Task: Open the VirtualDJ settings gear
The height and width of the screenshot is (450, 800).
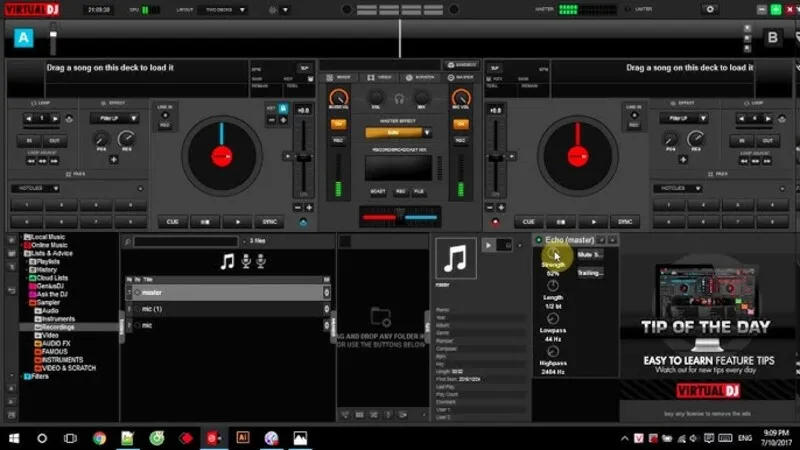Action: point(710,9)
